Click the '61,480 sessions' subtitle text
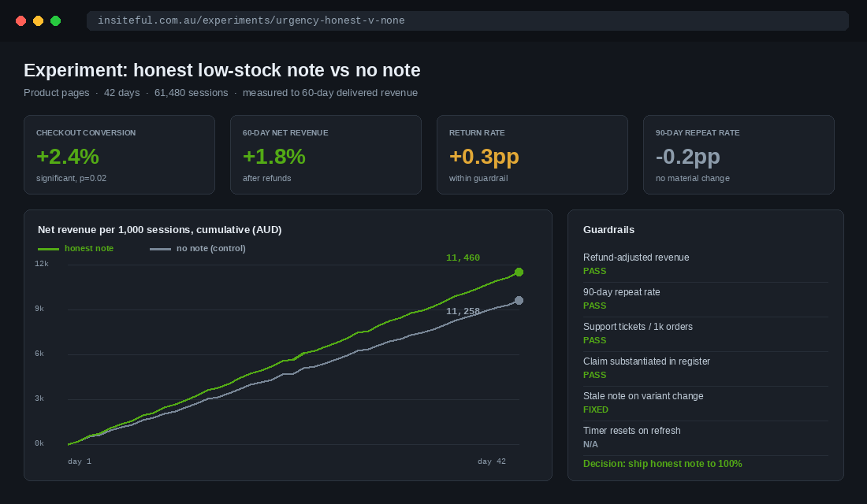Image resolution: width=867 pixels, height=504 pixels. [x=191, y=93]
